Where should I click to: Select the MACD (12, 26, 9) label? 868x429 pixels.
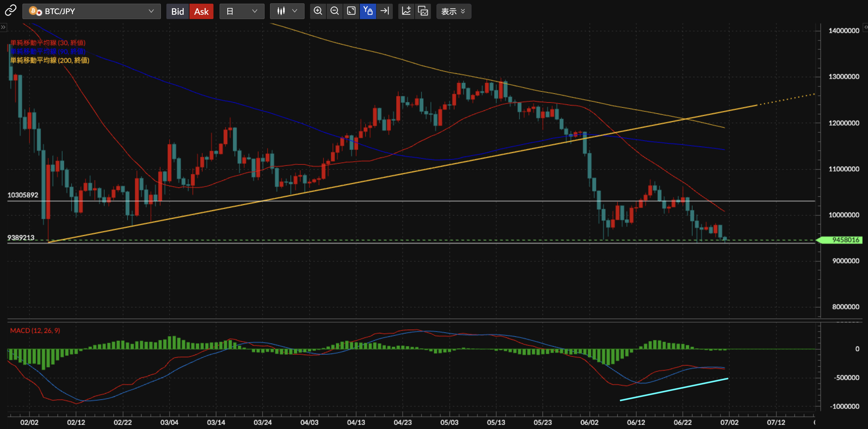click(x=35, y=331)
